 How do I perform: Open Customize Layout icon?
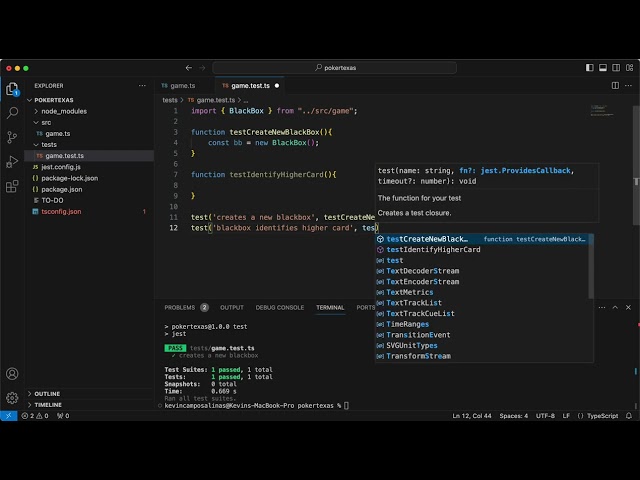click(629, 68)
